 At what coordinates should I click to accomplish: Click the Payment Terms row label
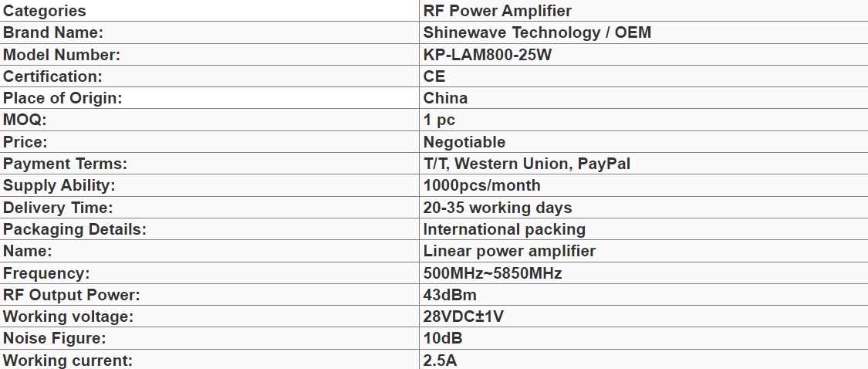pyautogui.click(x=65, y=164)
